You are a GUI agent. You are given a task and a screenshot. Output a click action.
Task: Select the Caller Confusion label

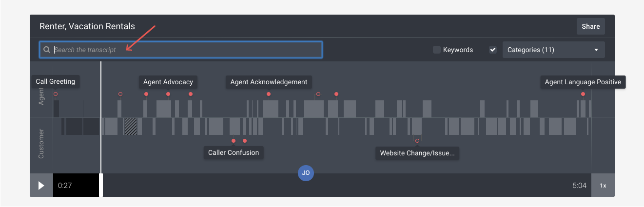click(234, 152)
